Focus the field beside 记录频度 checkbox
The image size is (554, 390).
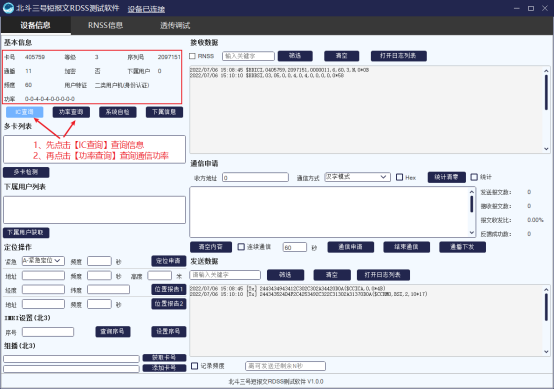click(285, 366)
